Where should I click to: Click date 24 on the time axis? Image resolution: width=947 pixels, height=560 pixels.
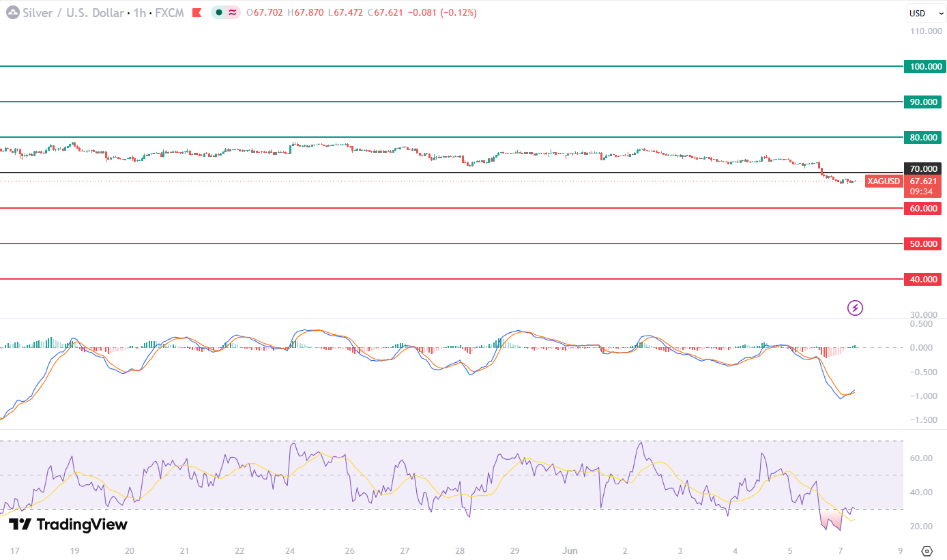[290, 550]
